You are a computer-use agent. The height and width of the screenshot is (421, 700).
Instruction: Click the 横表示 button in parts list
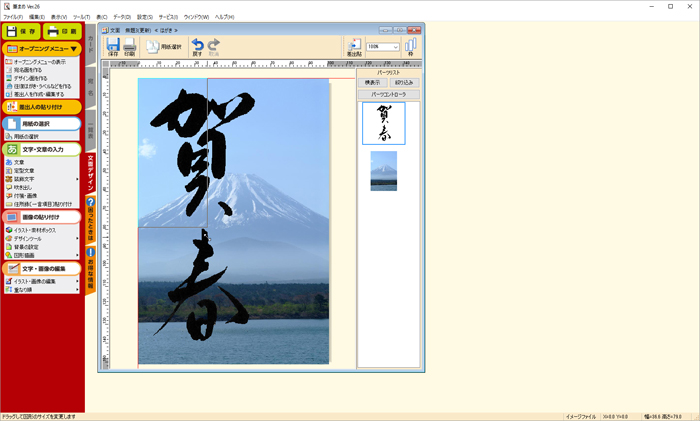[x=373, y=82]
